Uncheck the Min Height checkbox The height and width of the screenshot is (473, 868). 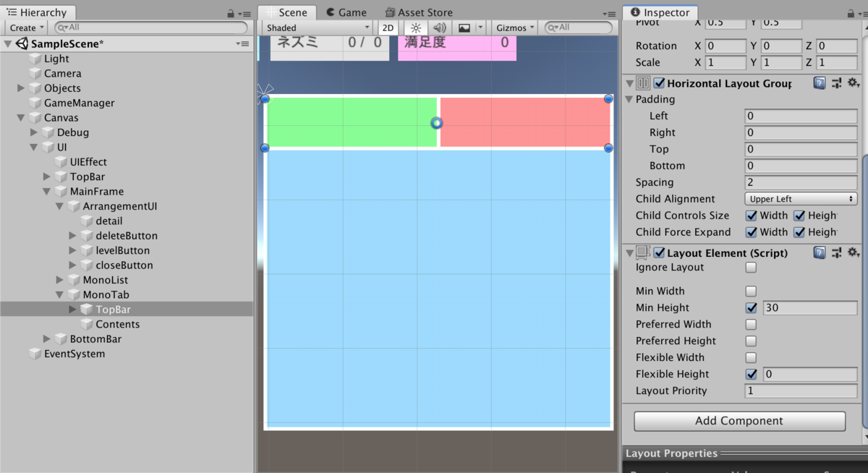click(751, 307)
